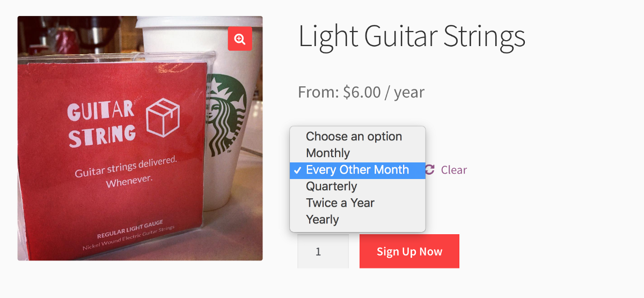Clear the selected subscription option via Clear link
644x298 pixels.
[453, 170]
